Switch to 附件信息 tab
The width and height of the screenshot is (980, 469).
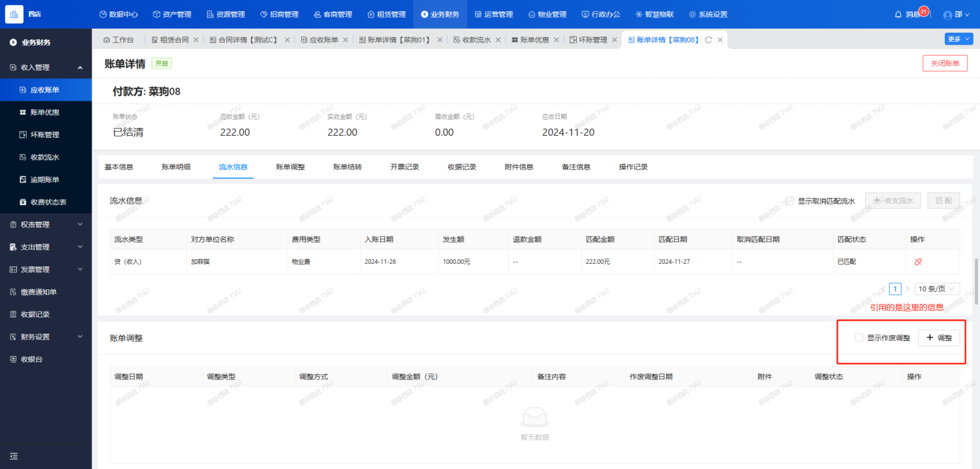519,167
